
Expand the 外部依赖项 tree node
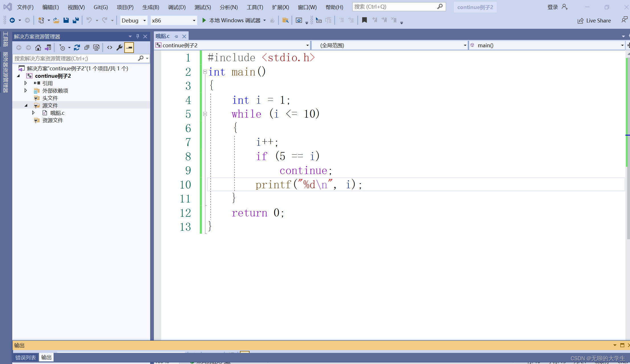pos(26,91)
